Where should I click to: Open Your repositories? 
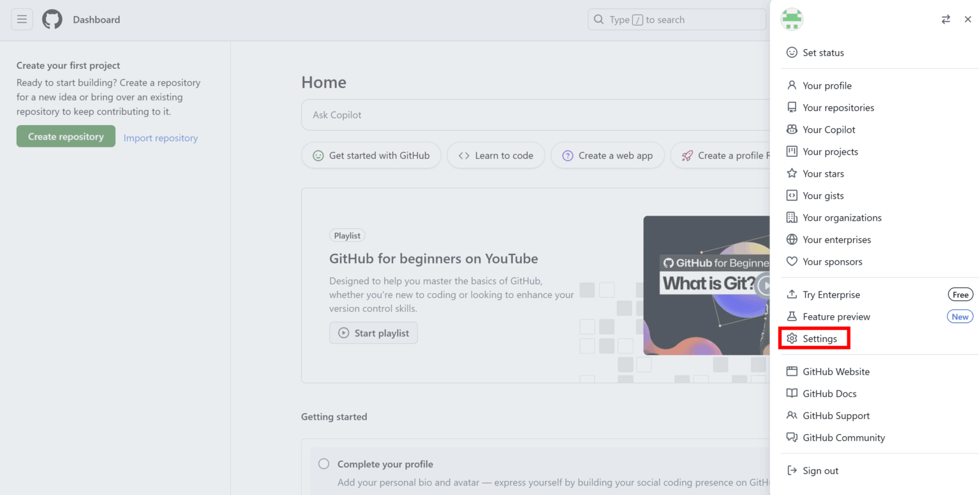pyautogui.click(x=838, y=107)
